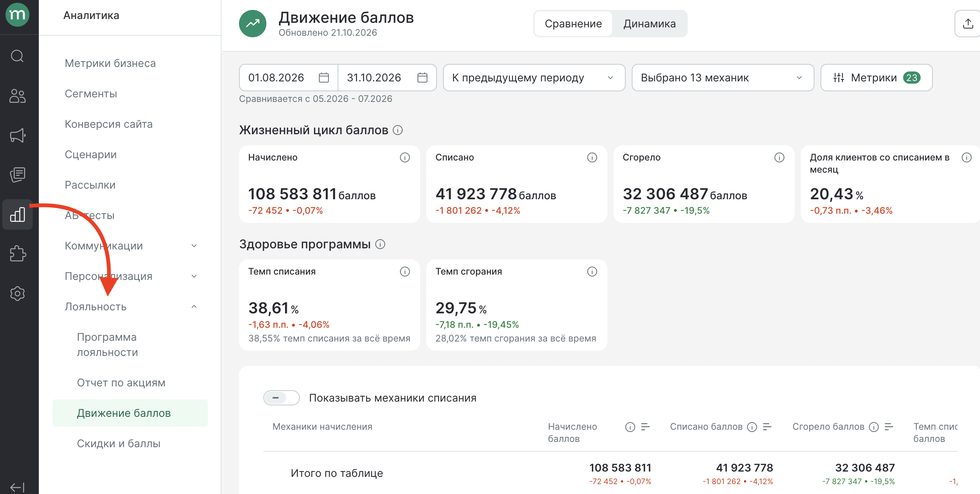980x494 pixels.
Task: Switch to the Динамика tab
Action: click(649, 24)
